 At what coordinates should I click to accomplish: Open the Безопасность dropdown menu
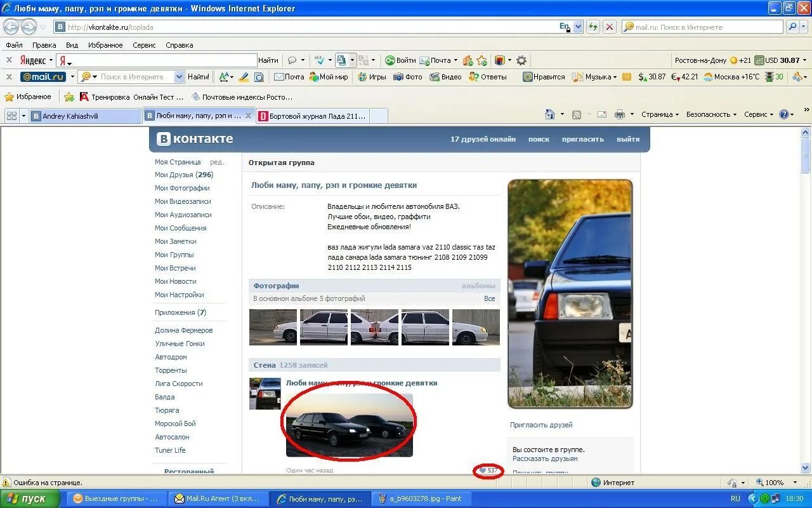(x=711, y=114)
